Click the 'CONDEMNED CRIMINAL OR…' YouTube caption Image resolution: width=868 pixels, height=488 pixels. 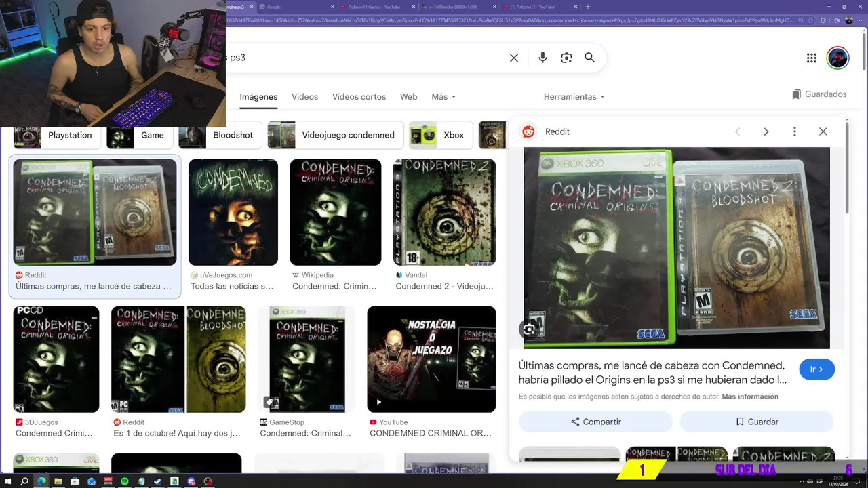coord(431,433)
